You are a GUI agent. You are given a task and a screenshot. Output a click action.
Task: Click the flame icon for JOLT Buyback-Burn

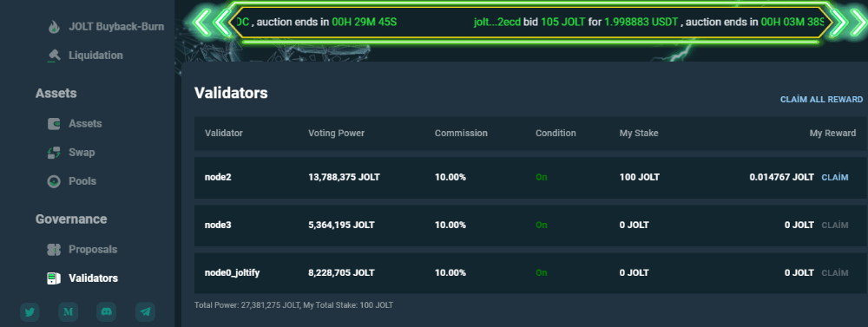tap(54, 27)
